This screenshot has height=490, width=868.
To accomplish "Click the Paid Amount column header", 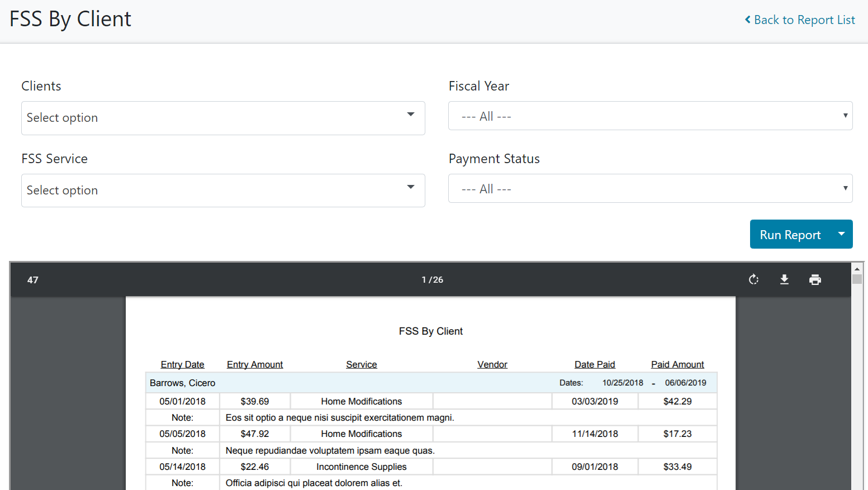I will tap(677, 364).
